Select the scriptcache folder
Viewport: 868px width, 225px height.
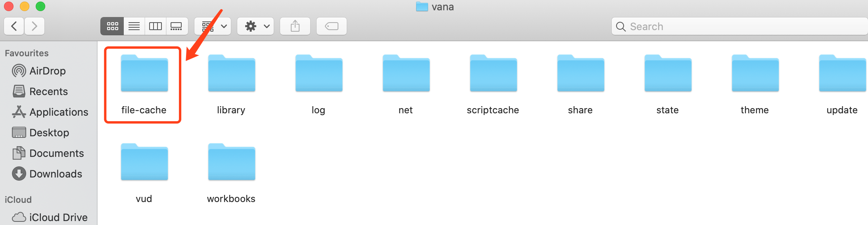493,84
